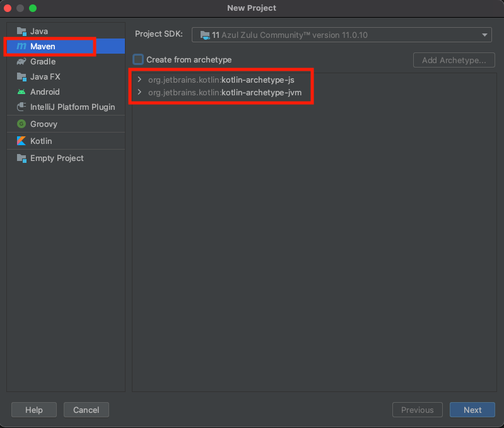
Task: Click the Maven 'm' icon
Action: [21, 46]
